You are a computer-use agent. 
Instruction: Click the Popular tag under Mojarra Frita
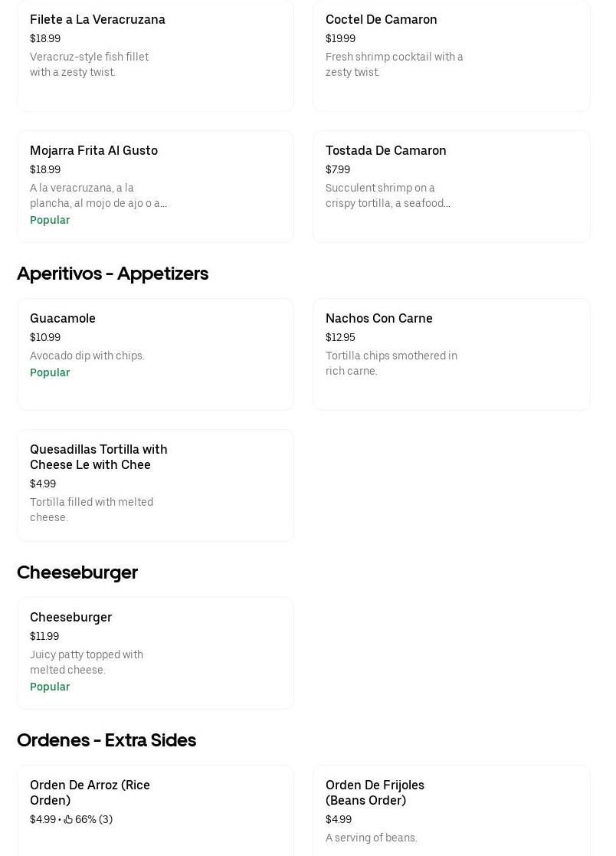pos(50,220)
